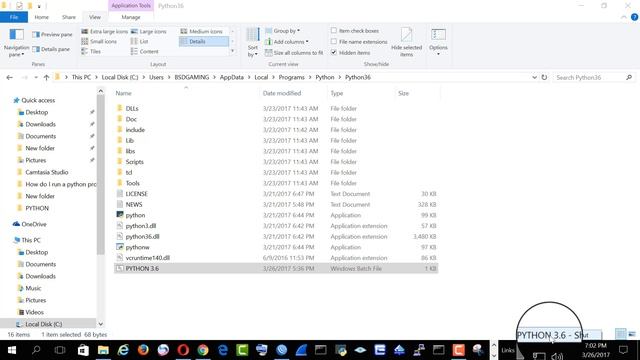
Task: Switch to the Share ribbon tab
Action: pos(69,17)
